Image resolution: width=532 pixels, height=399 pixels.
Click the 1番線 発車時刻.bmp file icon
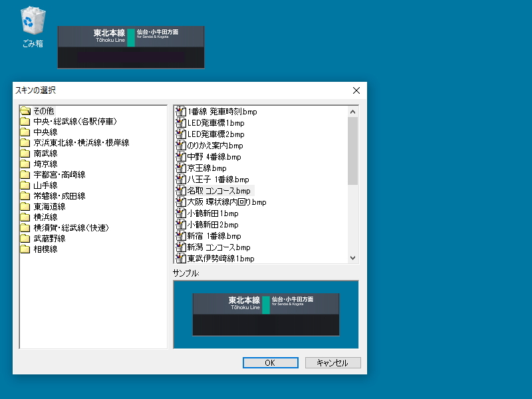[x=181, y=111]
